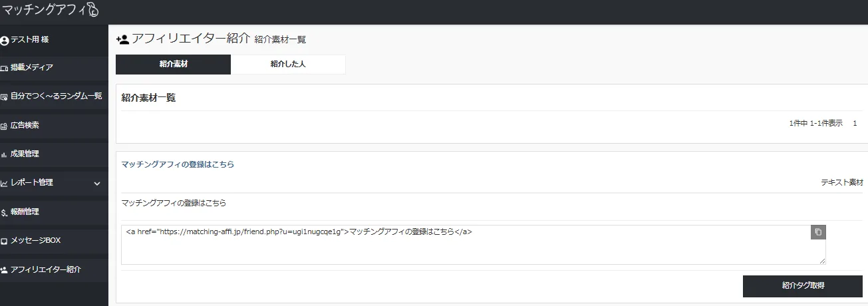The width and height of the screenshot is (868, 306).
Task: Go to page 1 in pagination
Action: tap(855, 123)
